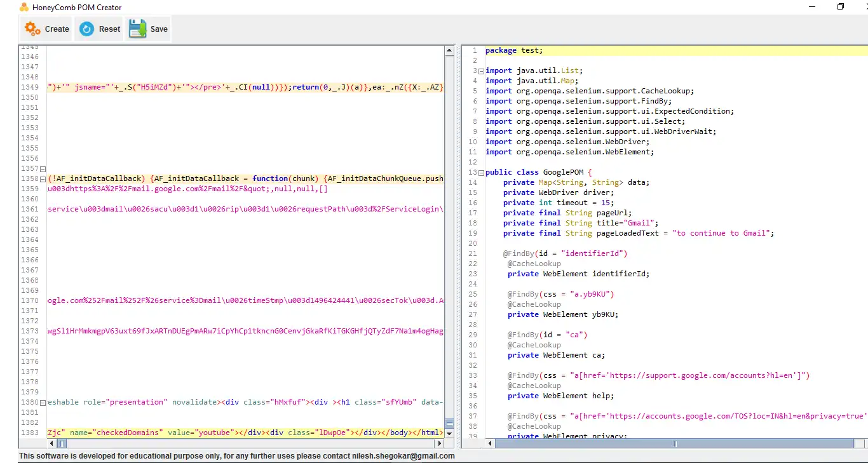Image resolution: width=868 pixels, height=463 pixels.
Task: Click the 'public class GooglePOM' code line
Action: (538, 173)
